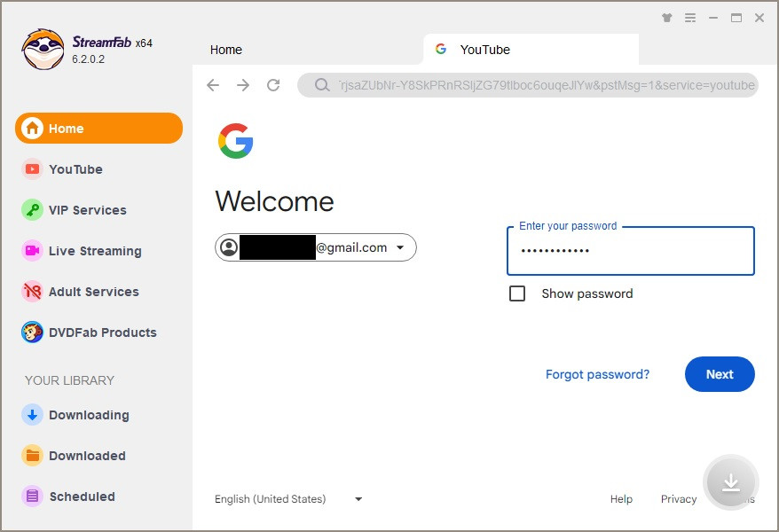Open the skin/theme shirt icon
The height and width of the screenshot is (532, 779).
point(666,18)
